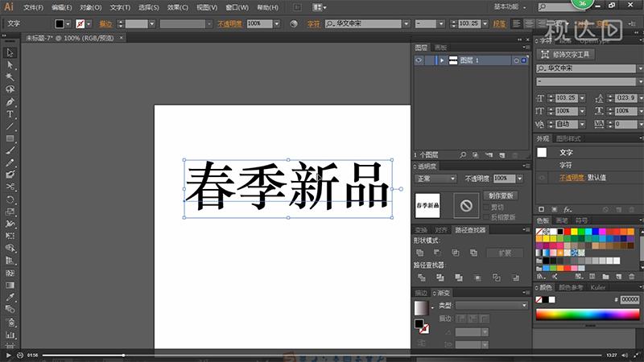Screen dimensions: 644x362
Task: Click the Exclude shape mode icon
Action: (x=473, y=253)
